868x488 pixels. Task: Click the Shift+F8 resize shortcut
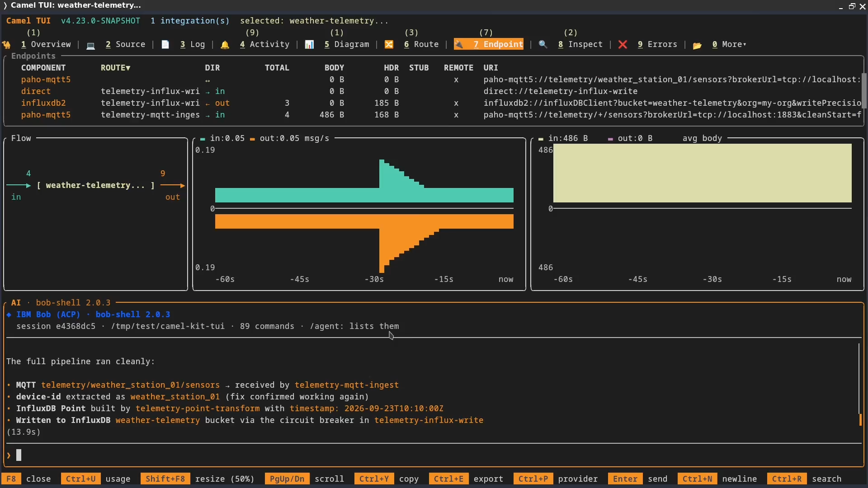(x=198, y=479)
